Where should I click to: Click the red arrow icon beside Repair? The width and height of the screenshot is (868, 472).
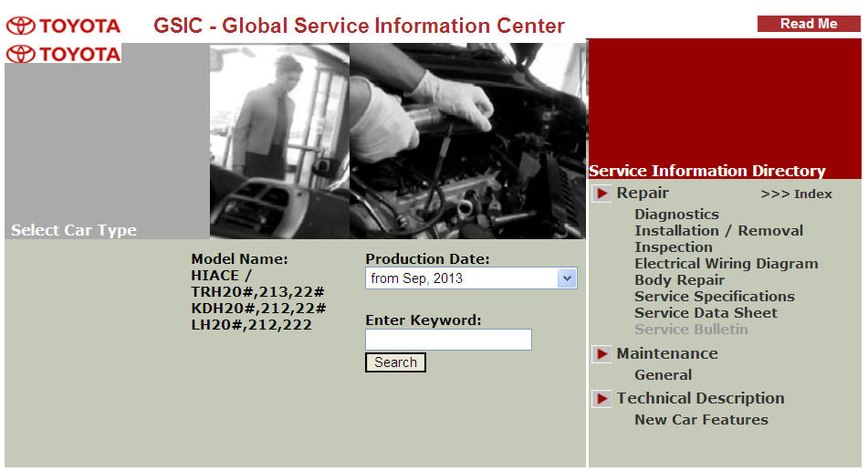pyautogui.click(x=601, y=194)
